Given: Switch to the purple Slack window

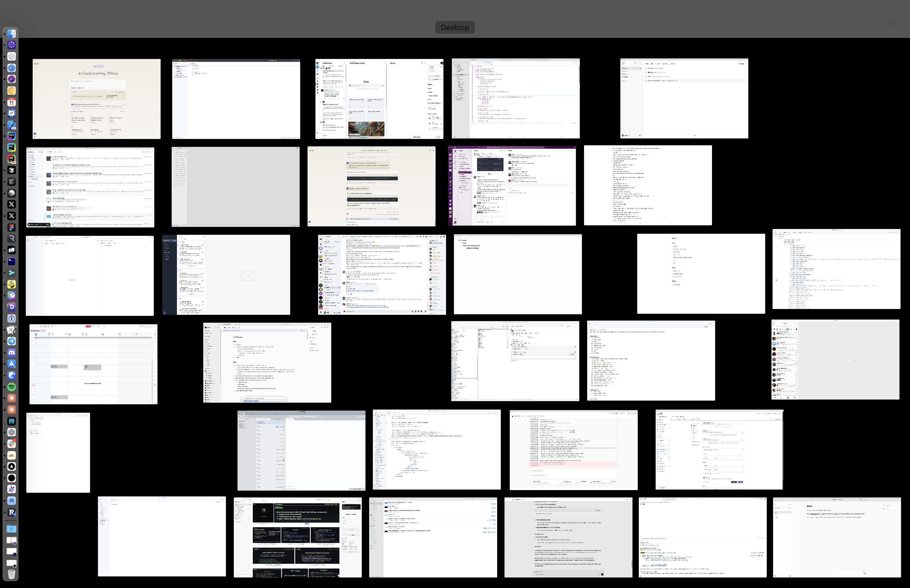Looking at the screenshot, I should pyautogui.click(x=512, y=186).
